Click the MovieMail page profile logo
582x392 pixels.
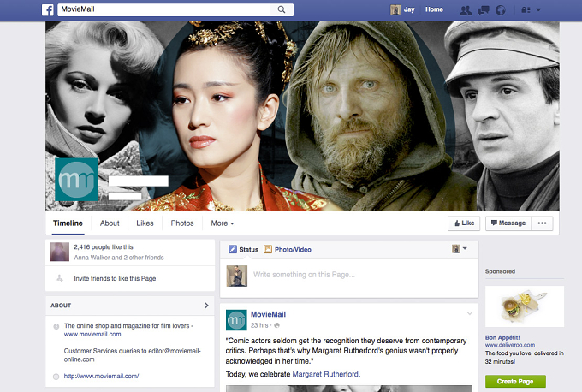[x=76, y=180]
